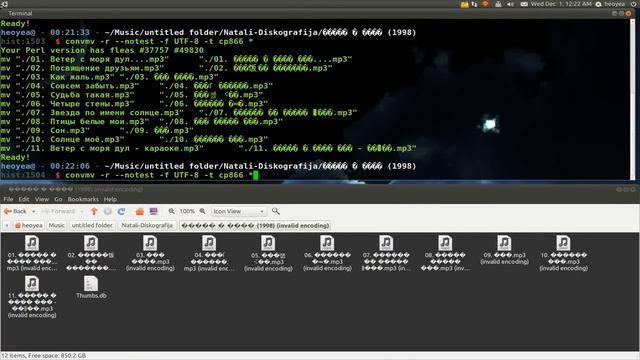Click the first mv line for 01. Ветер с моря дул
Viewport: 640px width, 360px height.
click(176, 59)
